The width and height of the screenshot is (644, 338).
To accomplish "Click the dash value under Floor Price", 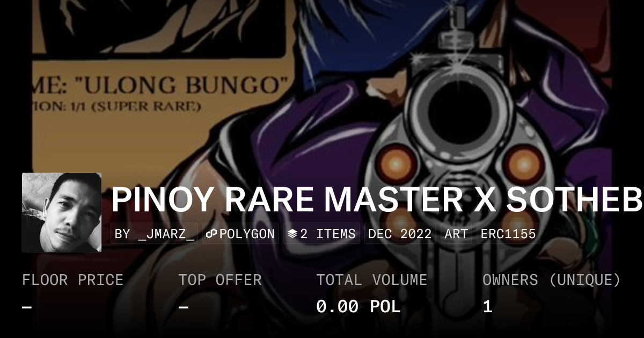I will (27, 307).
